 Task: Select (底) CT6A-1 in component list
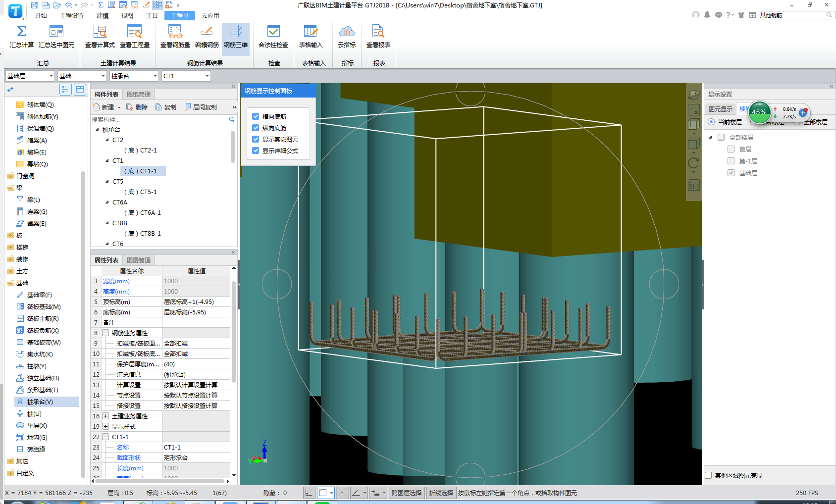click(143, 213)
